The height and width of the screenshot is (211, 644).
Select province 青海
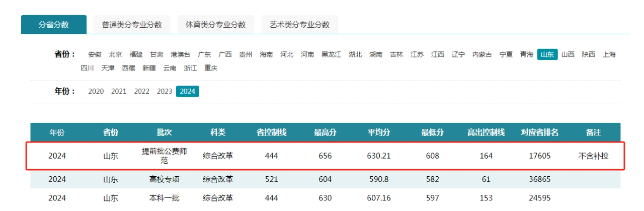point(527,54)
